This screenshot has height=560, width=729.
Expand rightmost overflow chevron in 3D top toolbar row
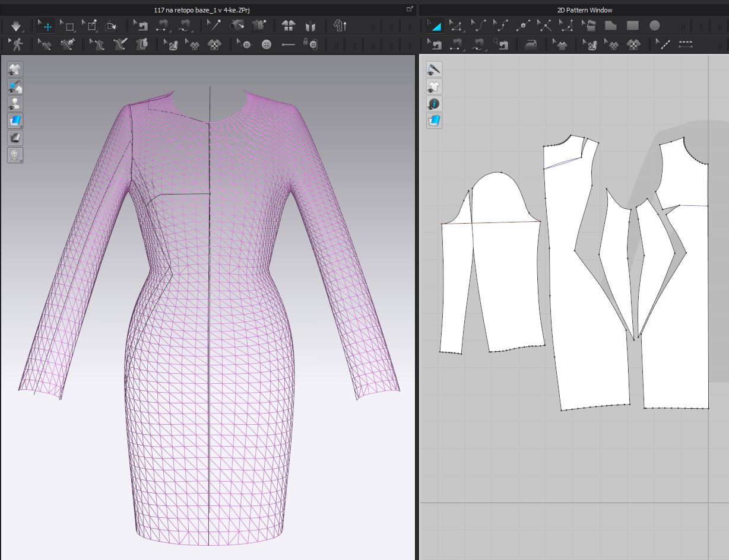(x=410, y=26)
